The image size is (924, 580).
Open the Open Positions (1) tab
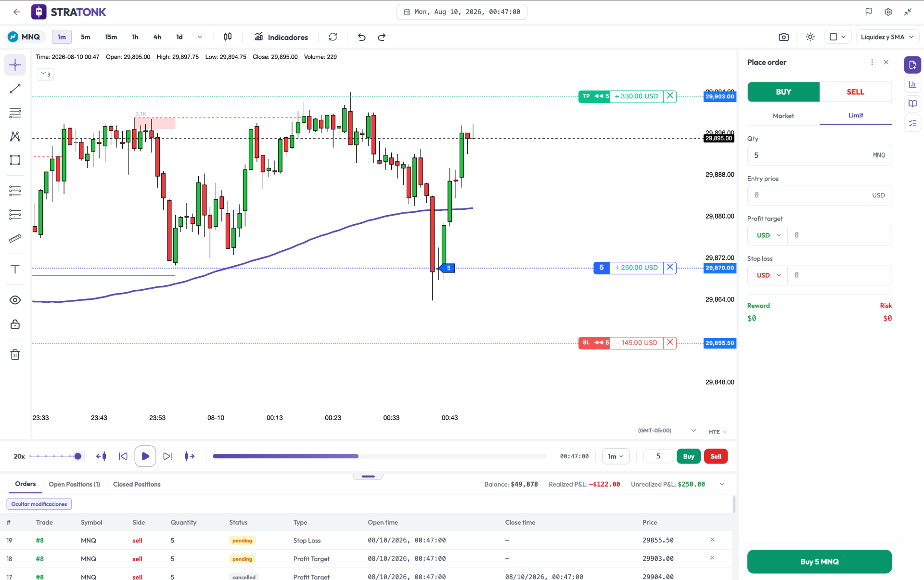coord(75,484)
